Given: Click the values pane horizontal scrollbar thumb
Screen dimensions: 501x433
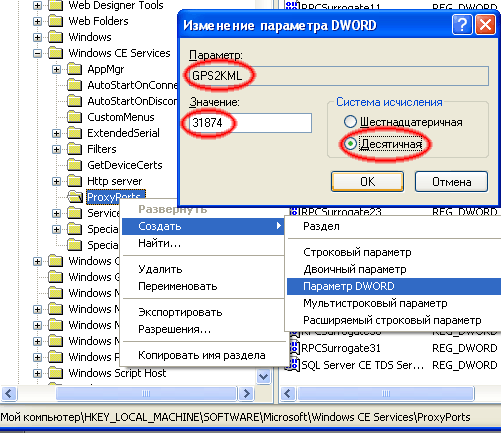Looking at the screenshot, I should [386, 394].
